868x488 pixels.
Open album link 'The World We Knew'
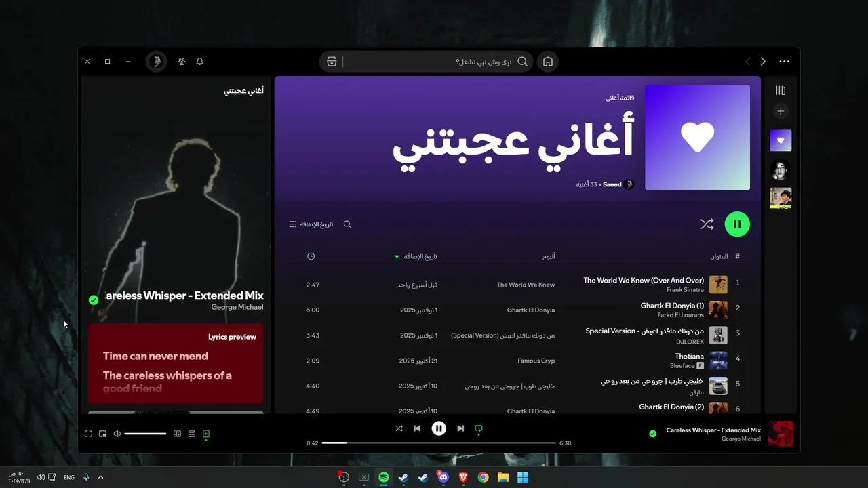526,285
